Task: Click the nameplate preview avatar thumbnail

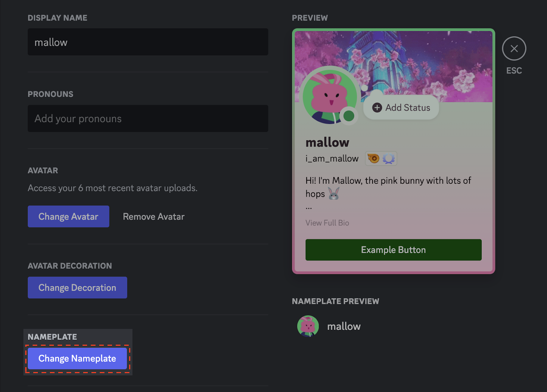Action: click(x=308, y=326)
